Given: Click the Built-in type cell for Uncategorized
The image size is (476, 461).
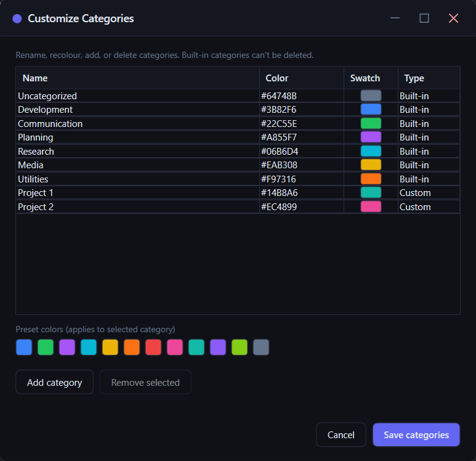Looking at the screenshot, I should point(429,96).
